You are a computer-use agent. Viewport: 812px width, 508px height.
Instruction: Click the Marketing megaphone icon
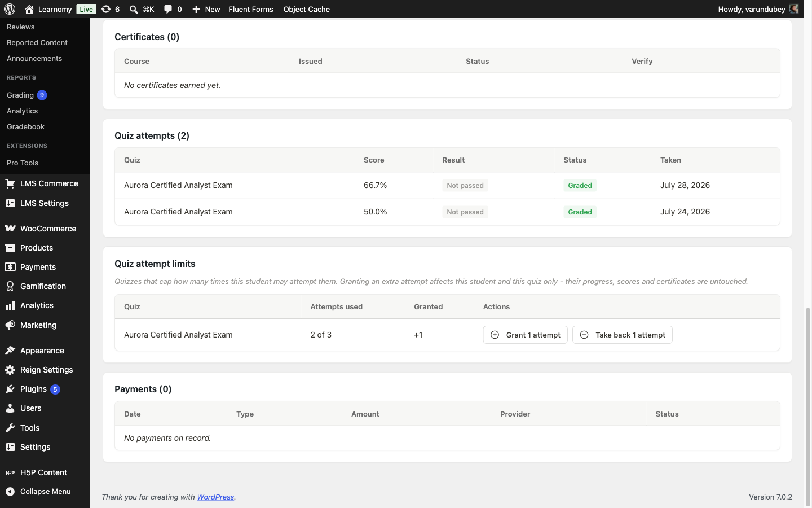[10, 325]
